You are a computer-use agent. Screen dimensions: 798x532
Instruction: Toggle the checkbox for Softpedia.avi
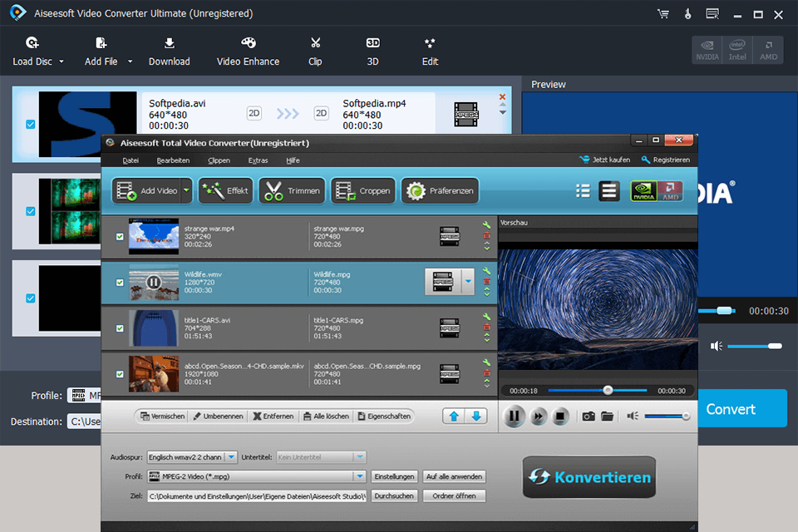31,124
